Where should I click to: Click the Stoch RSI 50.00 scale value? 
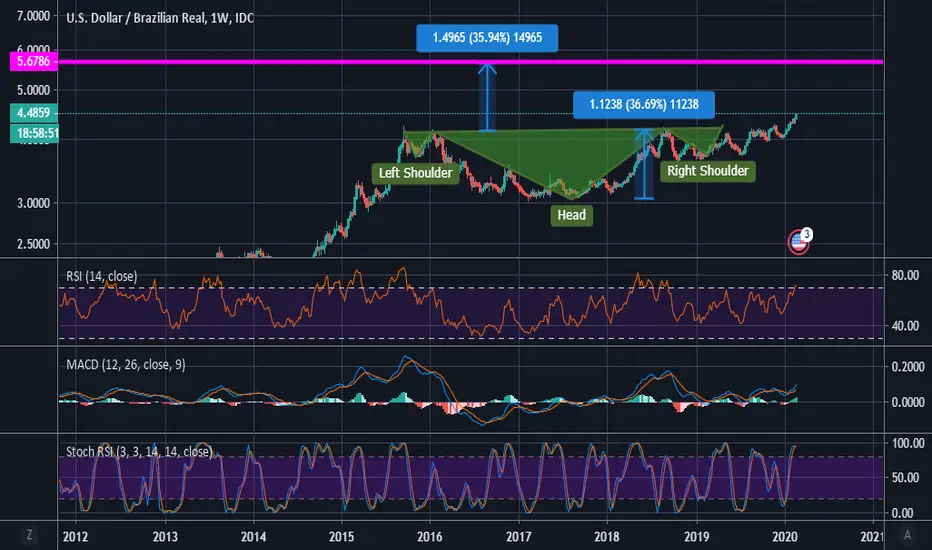point(905,477)
